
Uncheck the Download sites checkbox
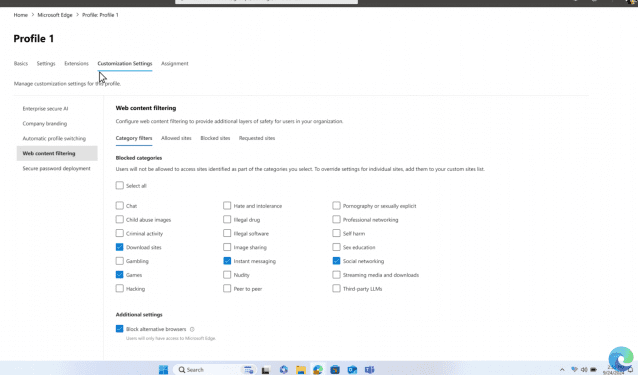click(119, 247)
